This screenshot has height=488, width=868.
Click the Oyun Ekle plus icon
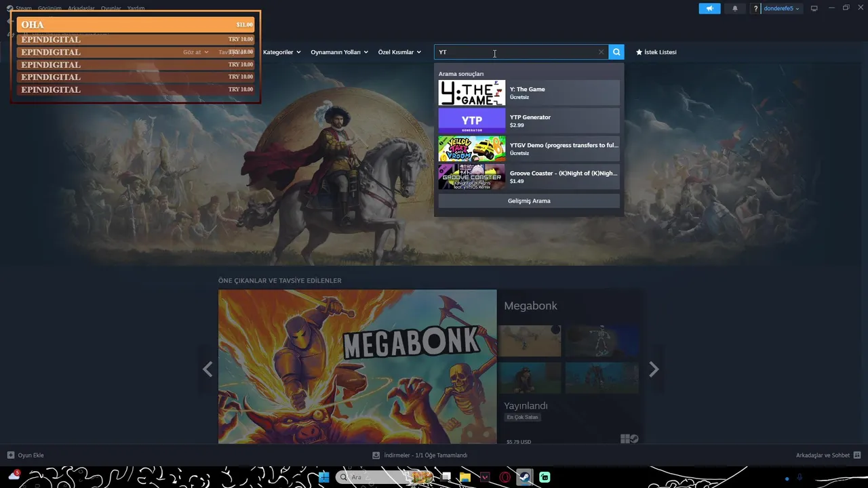[10, 455]
